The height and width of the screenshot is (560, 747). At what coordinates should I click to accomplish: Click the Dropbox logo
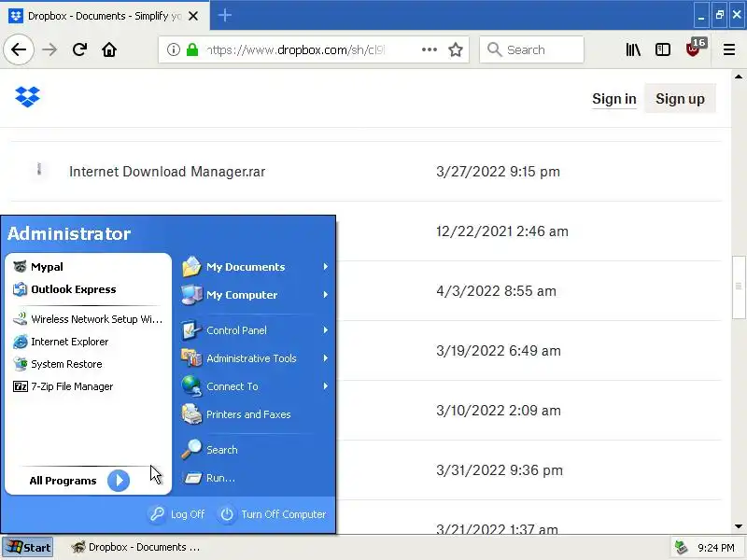[27, 97]
